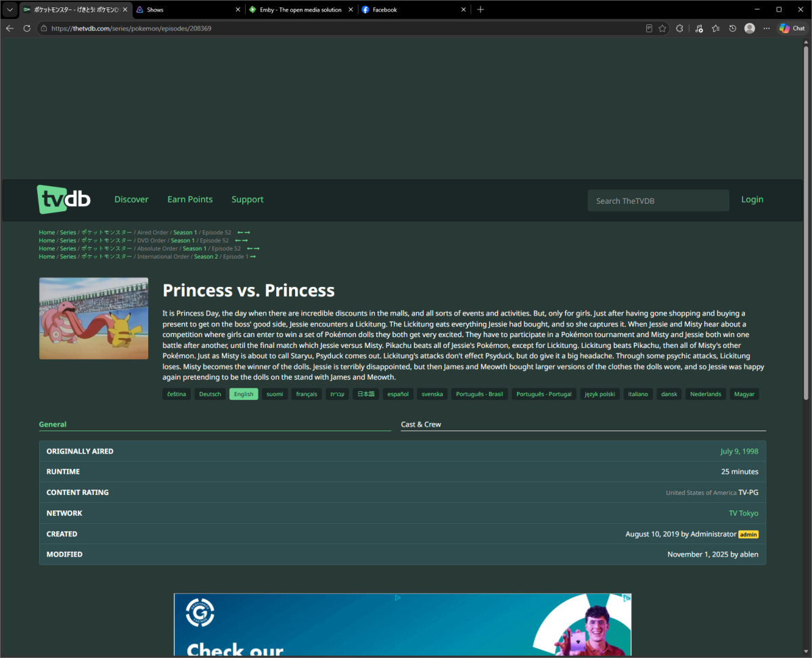Image resolution: width=812 pixels, height=658 pixels.
Task: Select Português - Brasil language
Action: [480, 394]
